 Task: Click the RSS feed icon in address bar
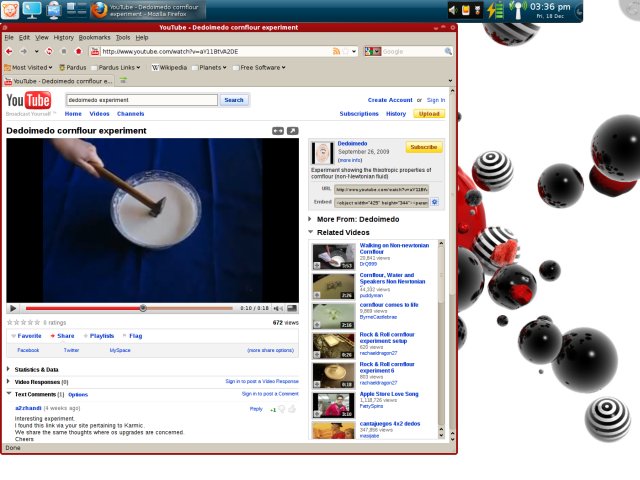(x=336, y=51)
